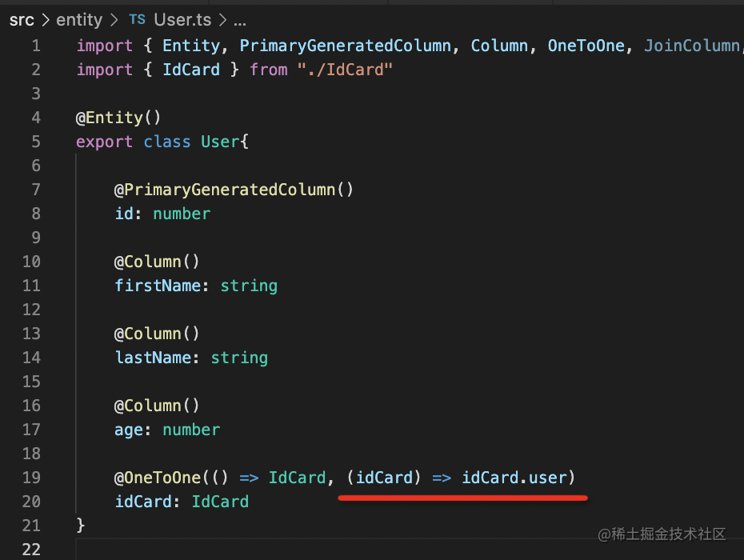Image resolution: width=744 pixels, height=560 pixels.
Task: Open the entity breadcrumb folder
Action: [79, 20]
